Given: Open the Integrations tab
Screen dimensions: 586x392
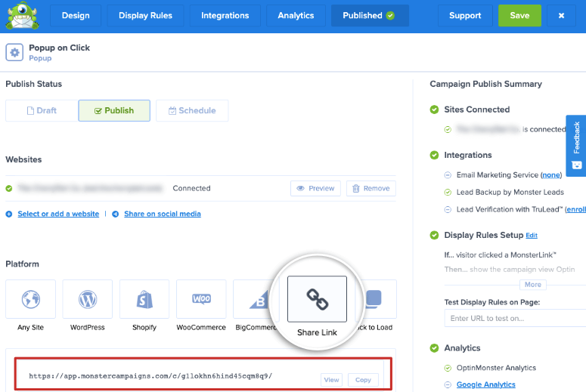Looking at the screenshot, I should (x=225, y=16).
